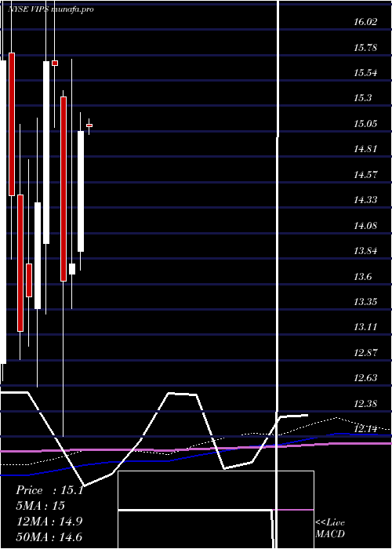
Task: Click the '5MA : 15' readout
Action: coord(41,506)
